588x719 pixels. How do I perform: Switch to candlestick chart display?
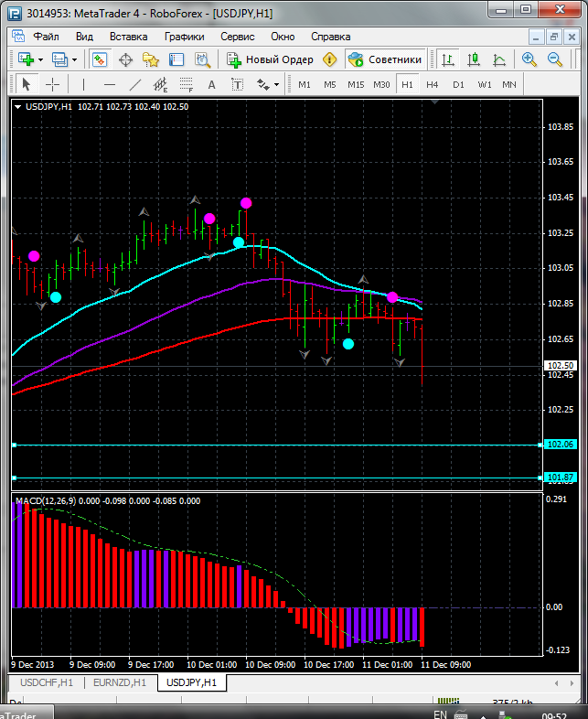[x=474, y=59]
